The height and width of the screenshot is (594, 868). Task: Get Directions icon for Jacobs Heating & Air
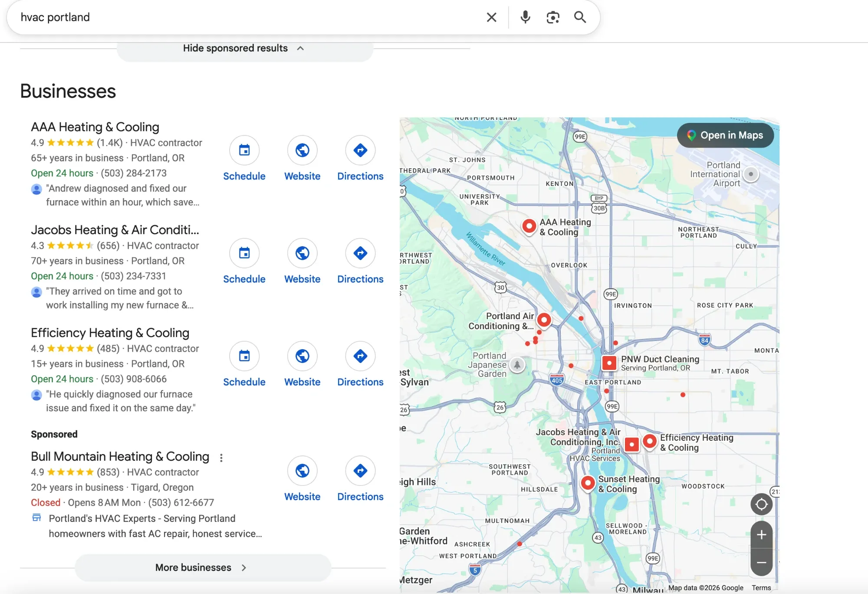click(x=360, y=253)
